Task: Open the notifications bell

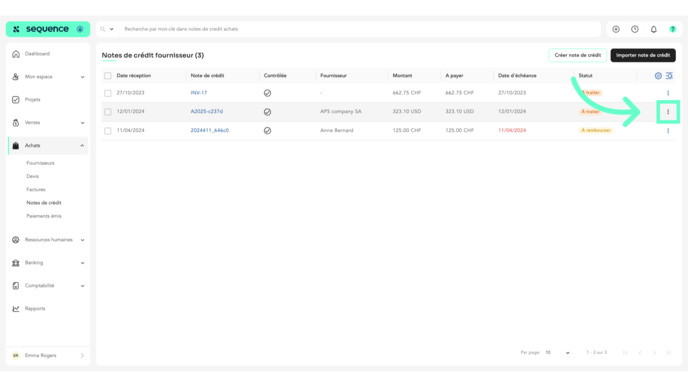Action: 654,29
